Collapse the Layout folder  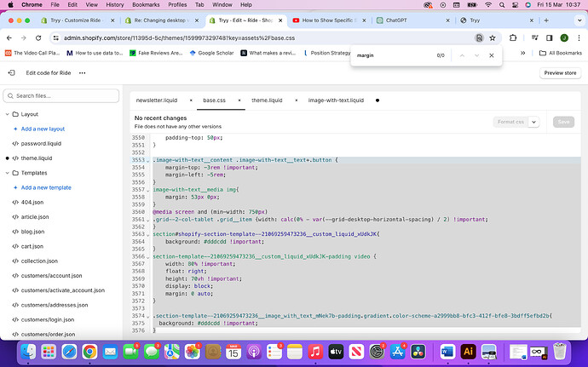click(8, 114)
